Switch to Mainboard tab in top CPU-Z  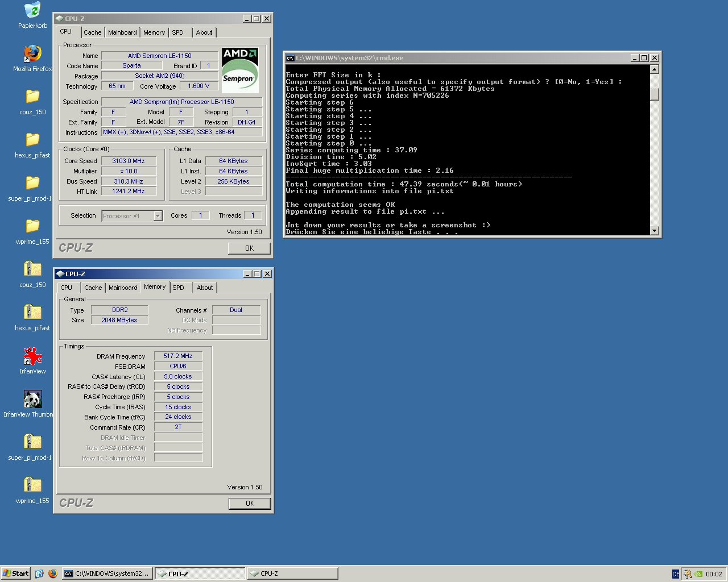pos(122,33)
